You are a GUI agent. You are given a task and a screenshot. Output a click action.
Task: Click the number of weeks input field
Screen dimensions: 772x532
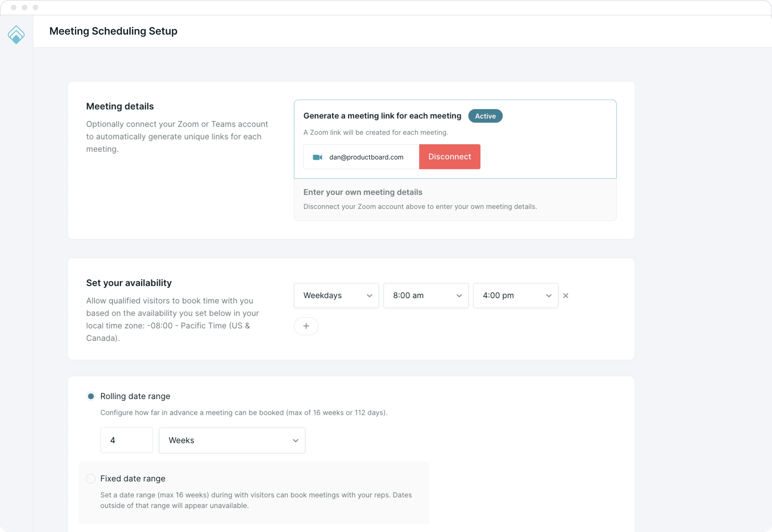point(126,440)
